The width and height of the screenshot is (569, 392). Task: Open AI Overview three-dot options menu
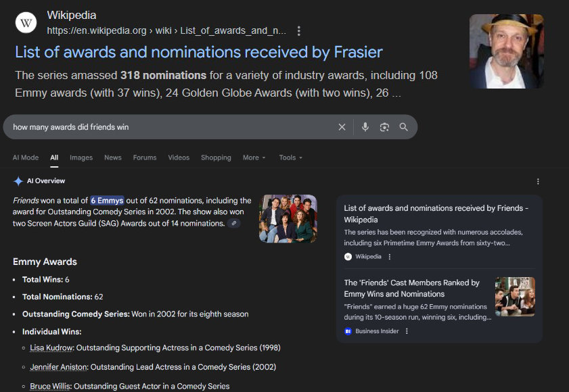click(x=538, y=181)
